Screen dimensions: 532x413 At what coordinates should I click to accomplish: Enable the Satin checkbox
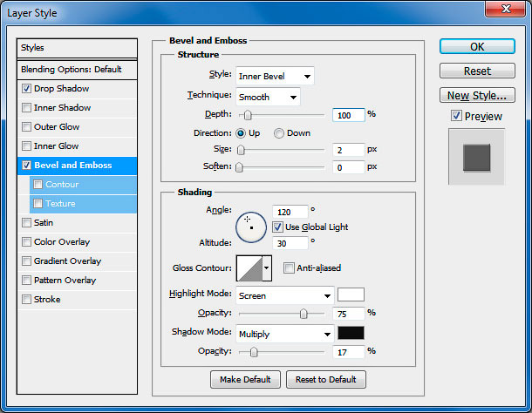pos(26,222)
